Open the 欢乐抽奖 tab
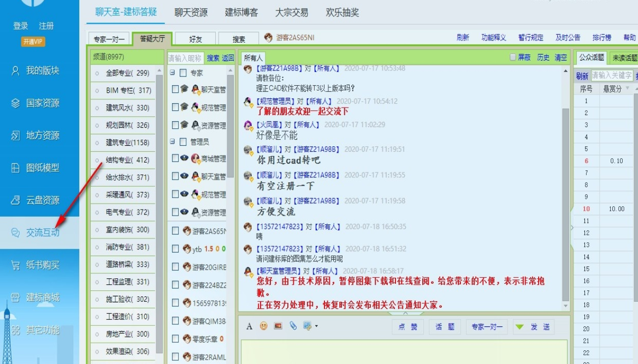This screenshot has height=364, width=638. (342, 12)
